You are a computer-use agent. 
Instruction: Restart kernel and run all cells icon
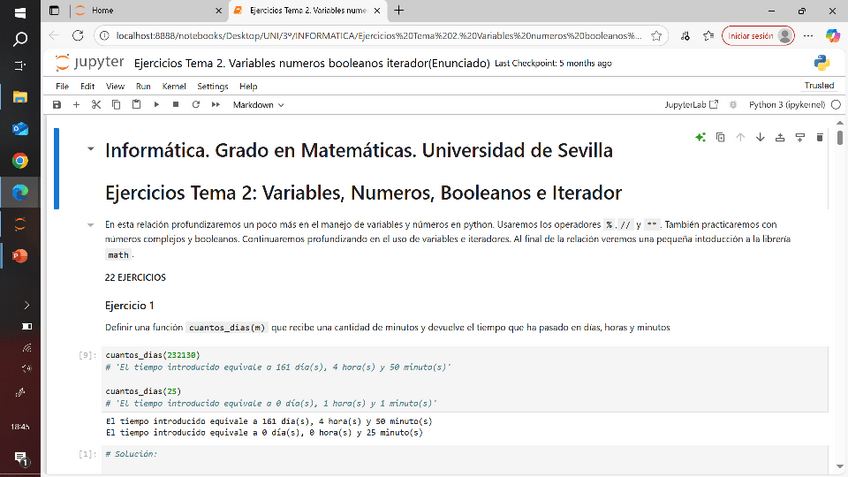(214, 104)
